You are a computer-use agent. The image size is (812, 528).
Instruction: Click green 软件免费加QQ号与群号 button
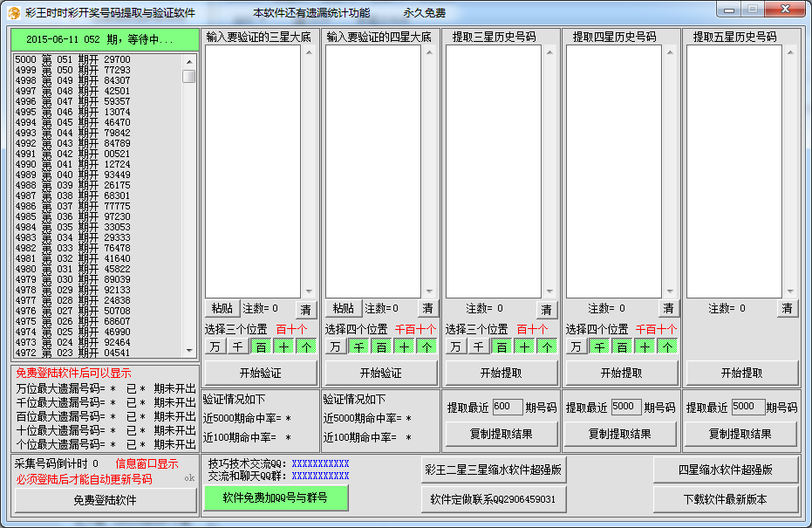(276, 498)
